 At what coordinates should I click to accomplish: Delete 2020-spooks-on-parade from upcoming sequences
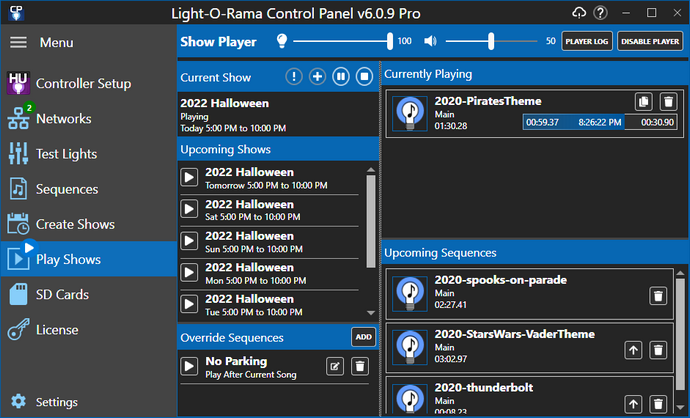(658, 296)
